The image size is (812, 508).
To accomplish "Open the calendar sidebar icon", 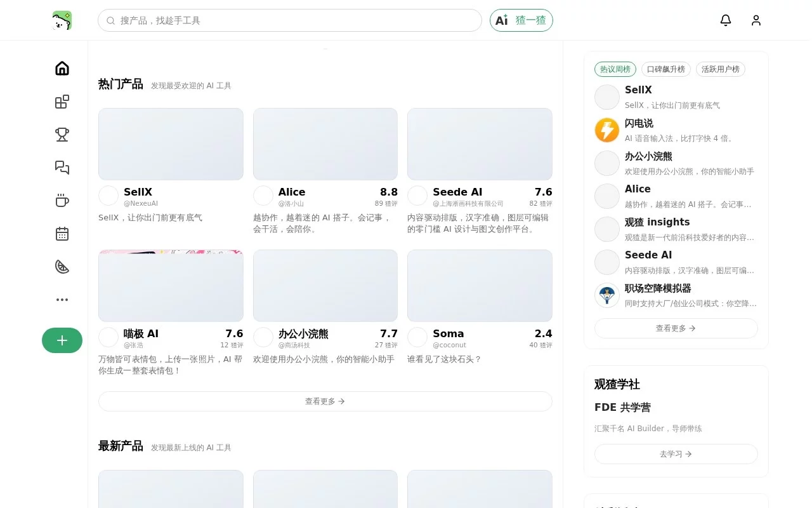I will coord(62,234).
